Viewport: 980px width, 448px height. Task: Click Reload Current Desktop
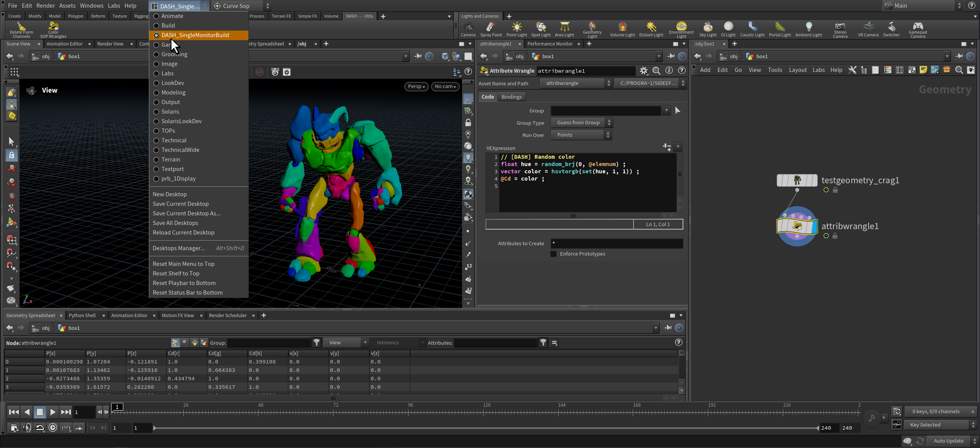183,233
